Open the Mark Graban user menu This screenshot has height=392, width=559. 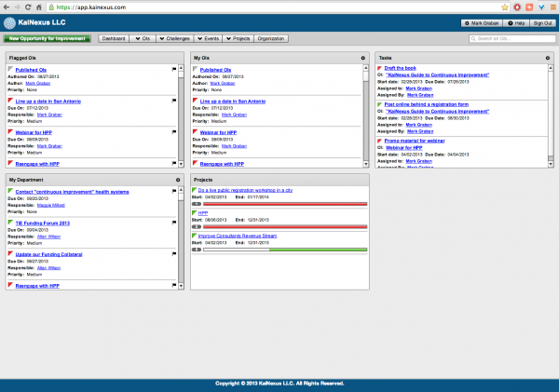point(482,23)
